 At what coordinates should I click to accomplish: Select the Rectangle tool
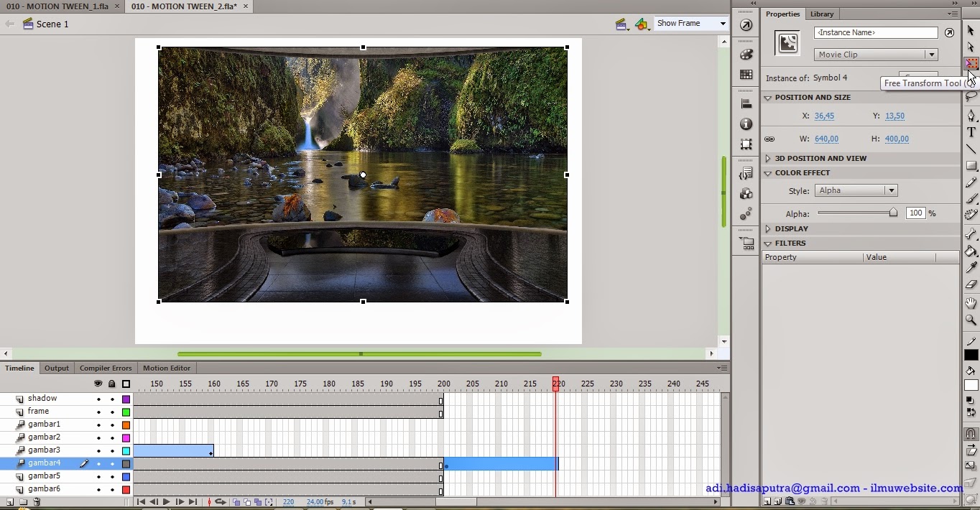971,166
